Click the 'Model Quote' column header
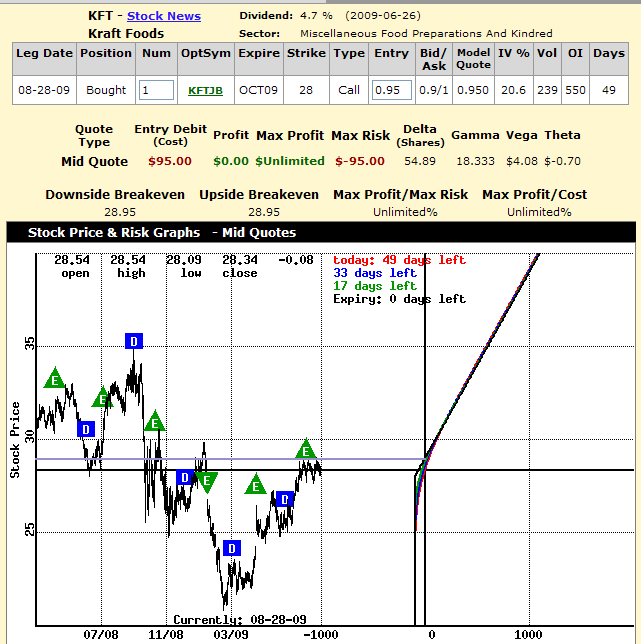 [473, 59]
